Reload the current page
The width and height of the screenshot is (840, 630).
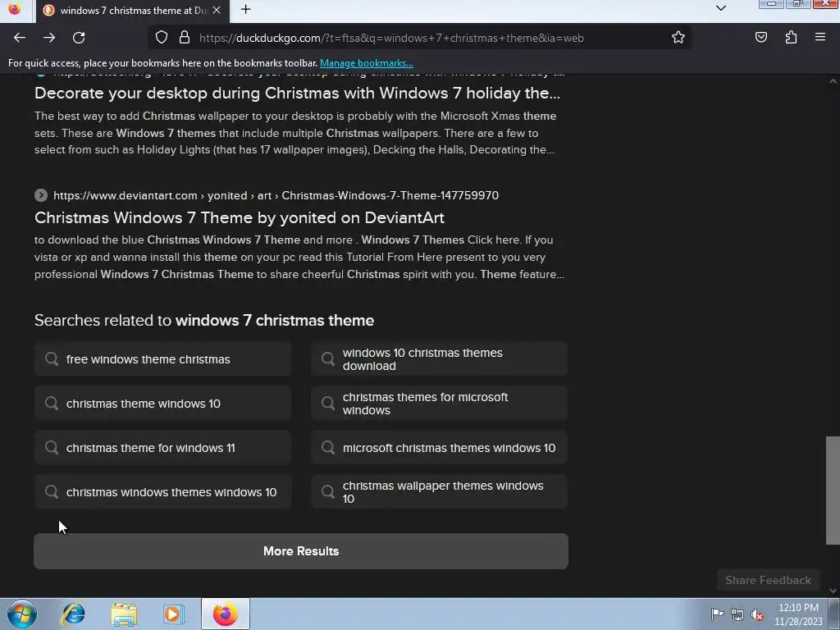click(79, 38)
